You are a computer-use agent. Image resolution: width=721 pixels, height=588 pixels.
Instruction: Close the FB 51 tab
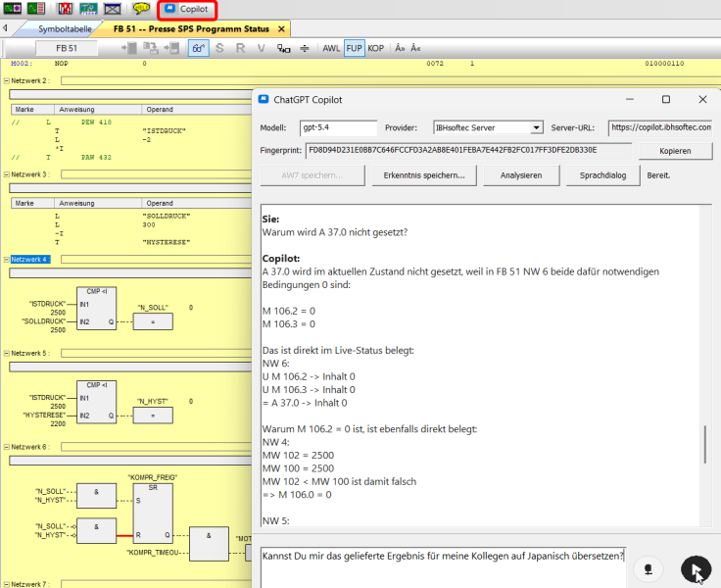[281, 29]
